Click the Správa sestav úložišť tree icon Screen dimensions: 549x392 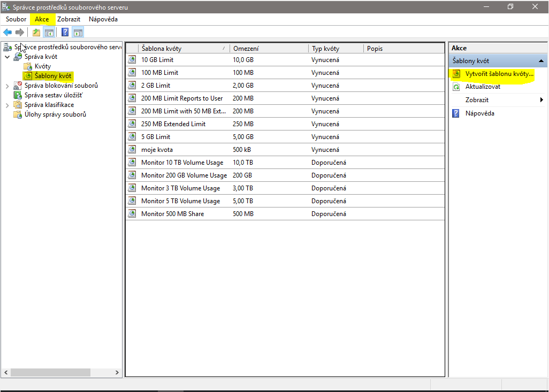click(x=18, y=95)
